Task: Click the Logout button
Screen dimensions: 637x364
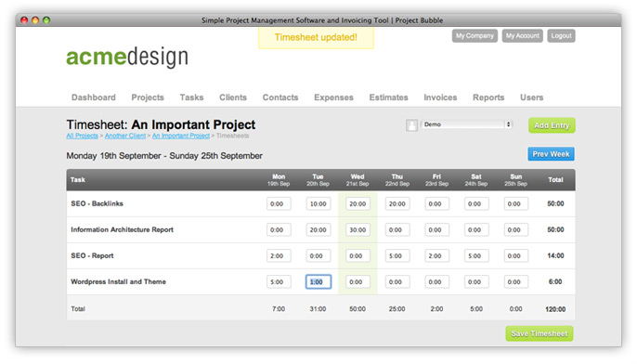Action: [561, 35]
